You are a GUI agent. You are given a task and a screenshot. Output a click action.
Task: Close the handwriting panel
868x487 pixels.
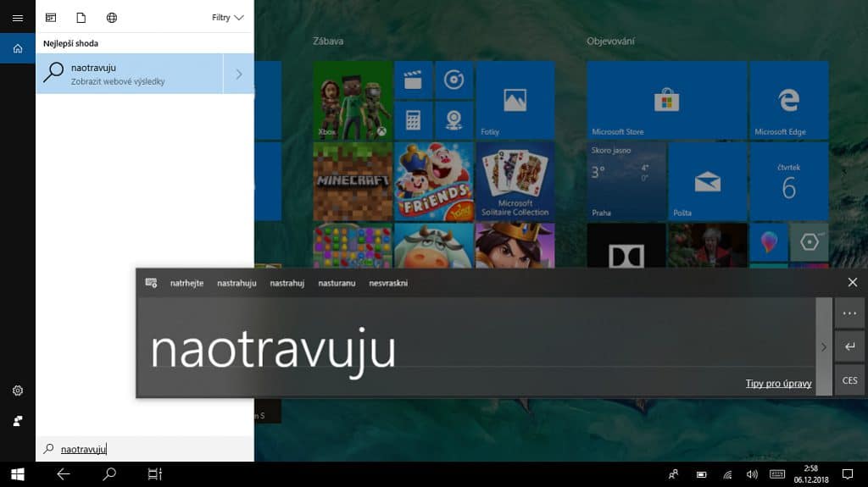853,282
